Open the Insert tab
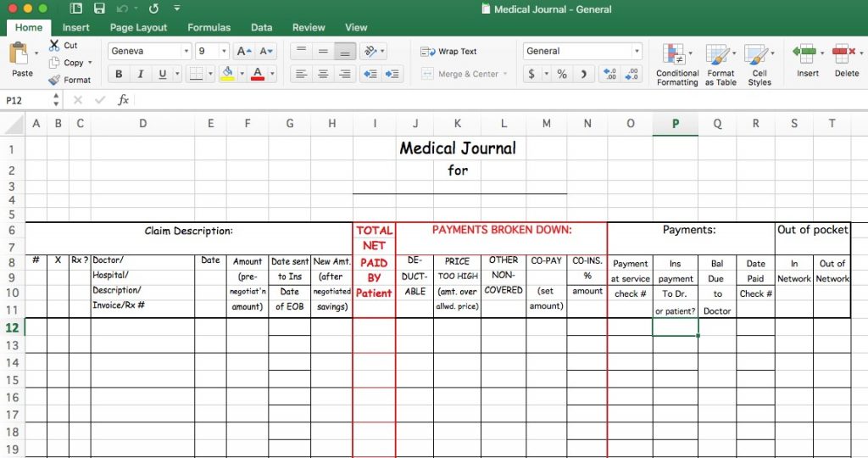This screenshot has width=868, height=458. point(75,27)
